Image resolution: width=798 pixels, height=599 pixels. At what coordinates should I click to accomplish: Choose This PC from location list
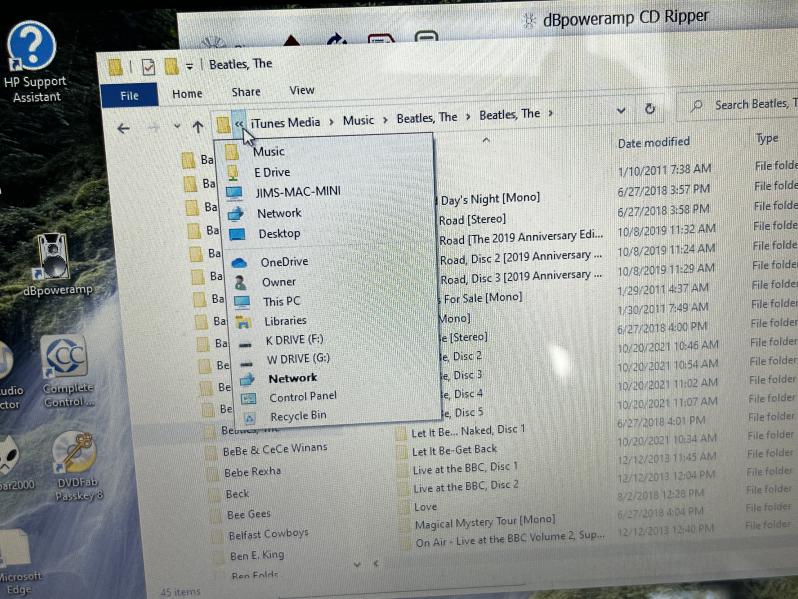[281, 301]
